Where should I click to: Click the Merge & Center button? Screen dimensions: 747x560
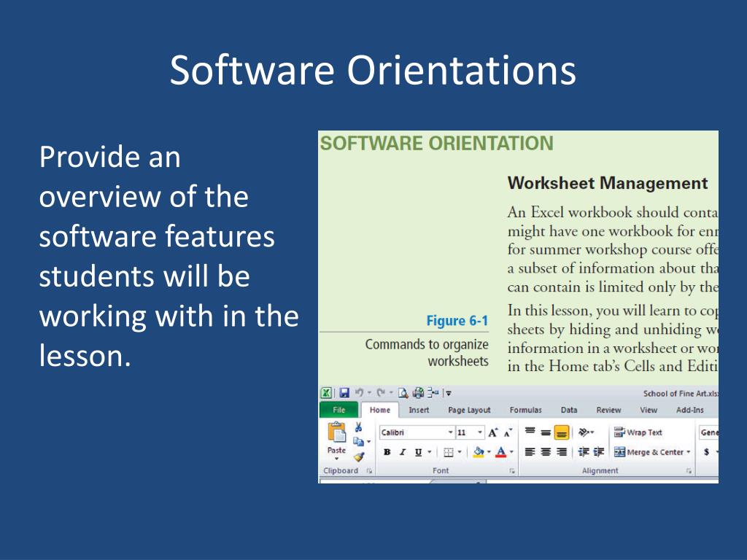649,452
